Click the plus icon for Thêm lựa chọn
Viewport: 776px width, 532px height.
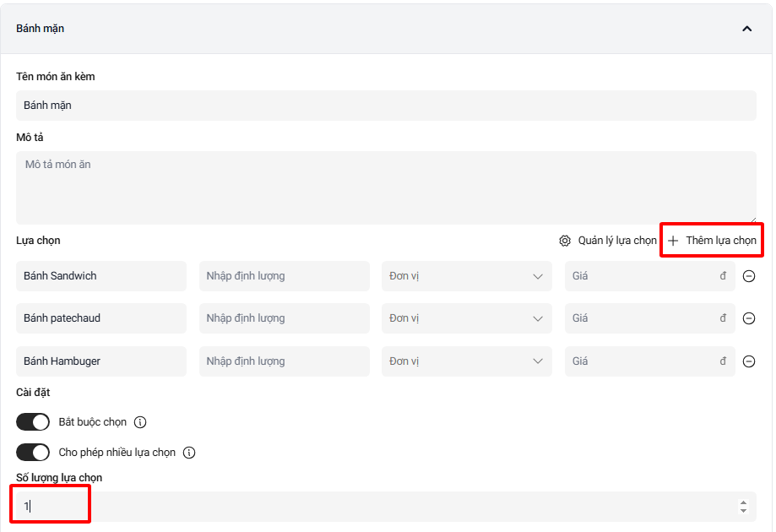[x=673, y=241]
